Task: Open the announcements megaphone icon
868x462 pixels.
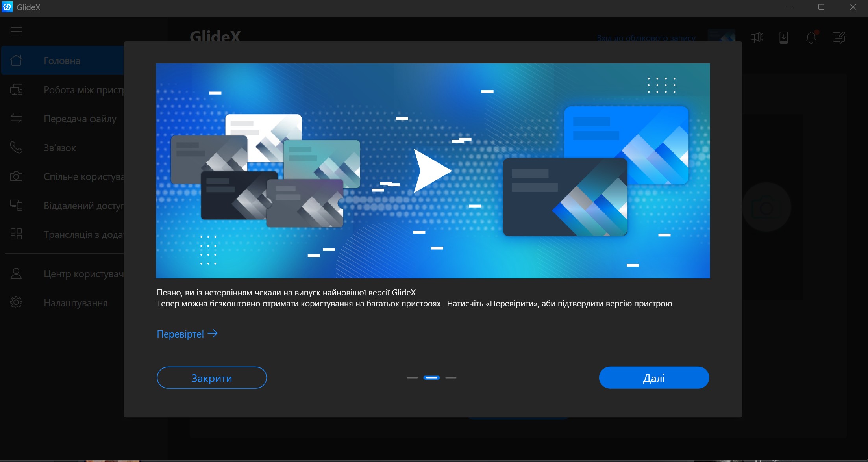Action: (757, 37)
